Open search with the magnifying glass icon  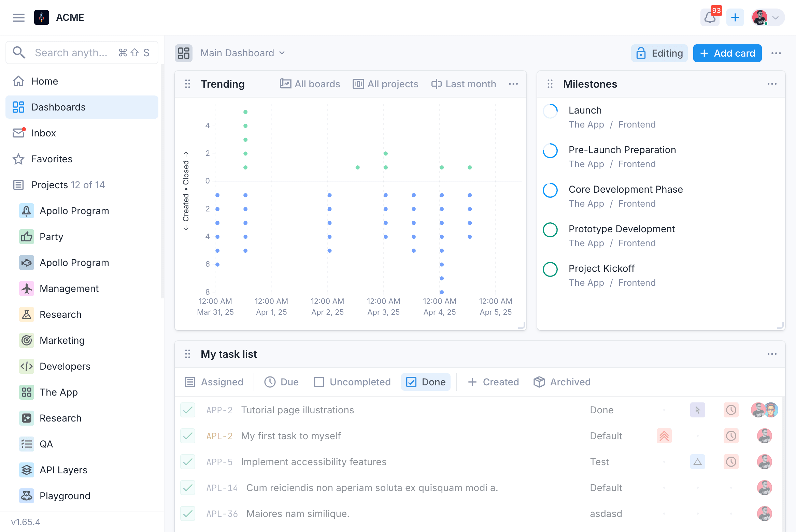pyautogui.click(x=19, y=53)
